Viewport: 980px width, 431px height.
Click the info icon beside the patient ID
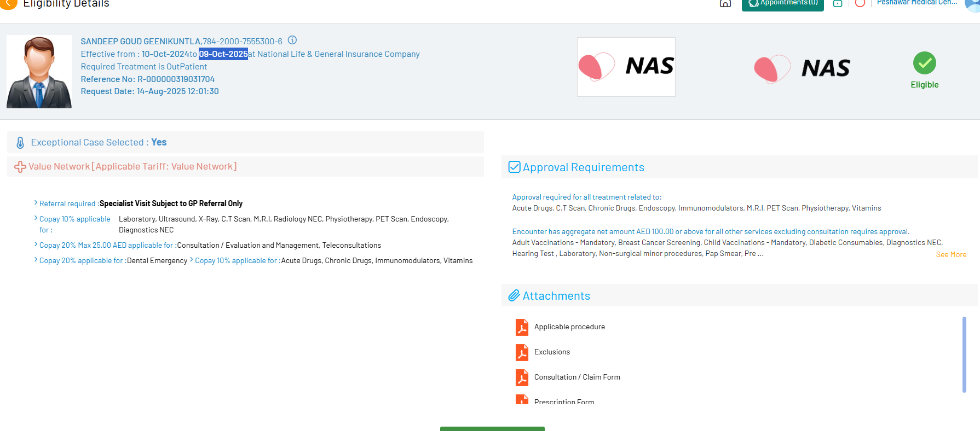(x=292, y=40)
